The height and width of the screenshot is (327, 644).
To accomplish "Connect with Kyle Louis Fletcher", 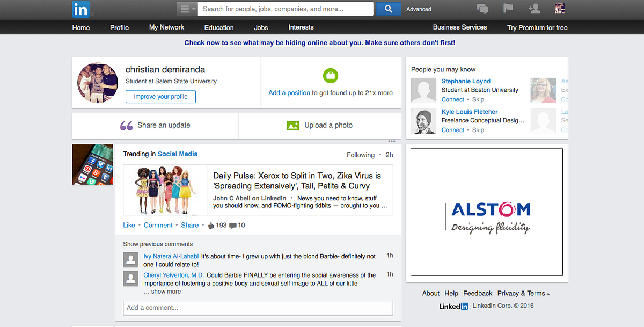I will pyautogui.click(x=453, y=130).
